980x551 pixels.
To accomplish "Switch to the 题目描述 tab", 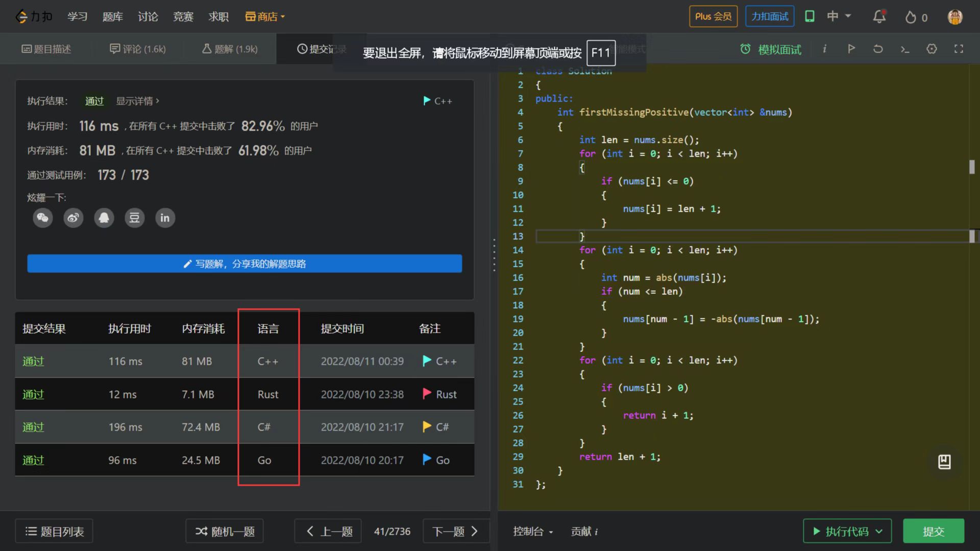I will tap(46, 49).
